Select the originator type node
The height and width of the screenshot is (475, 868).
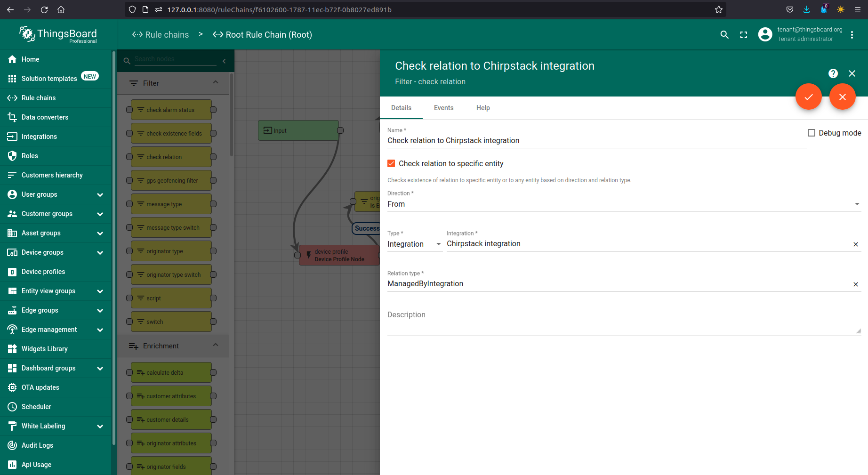click(x=171, y=251)
